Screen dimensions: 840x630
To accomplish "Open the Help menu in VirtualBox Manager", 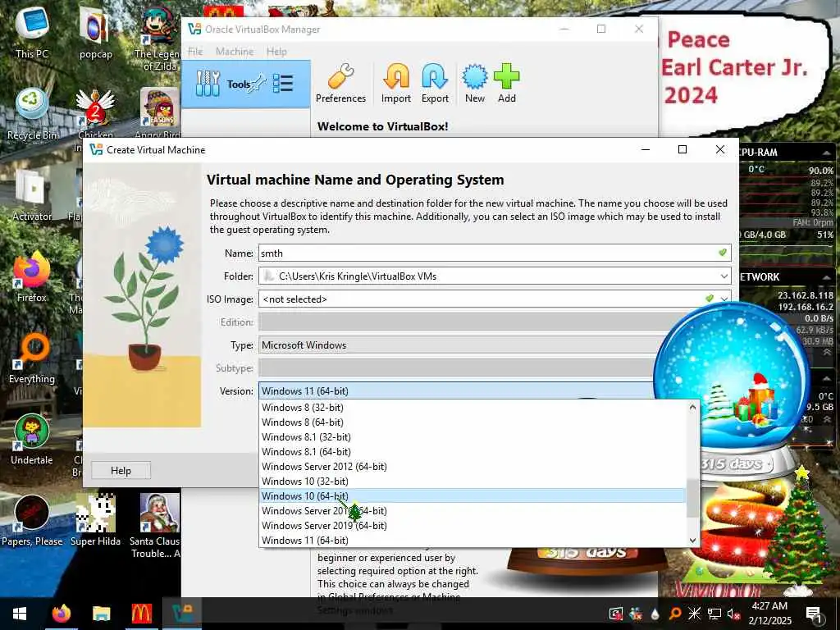I will click(276, 52).
